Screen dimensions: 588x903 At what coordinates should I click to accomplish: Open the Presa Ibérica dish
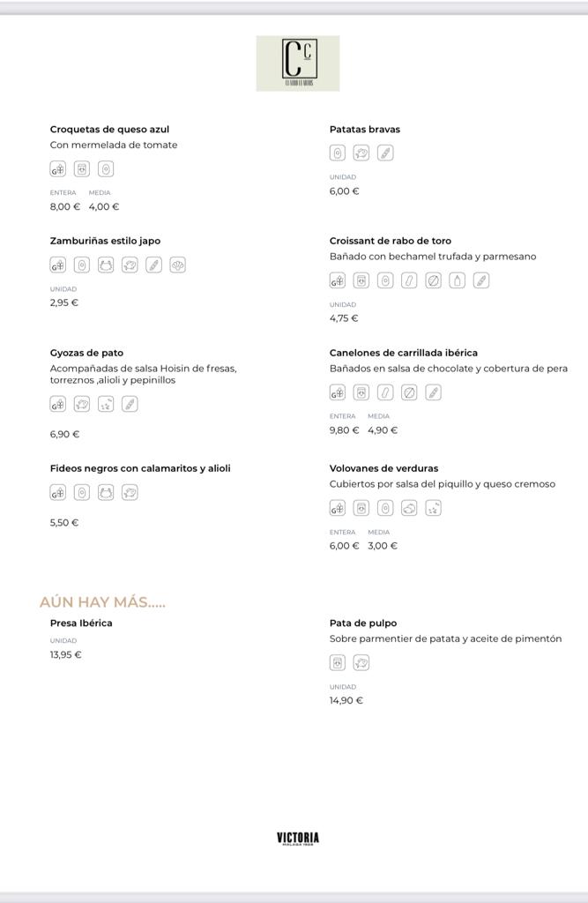[x=81, y=623]
